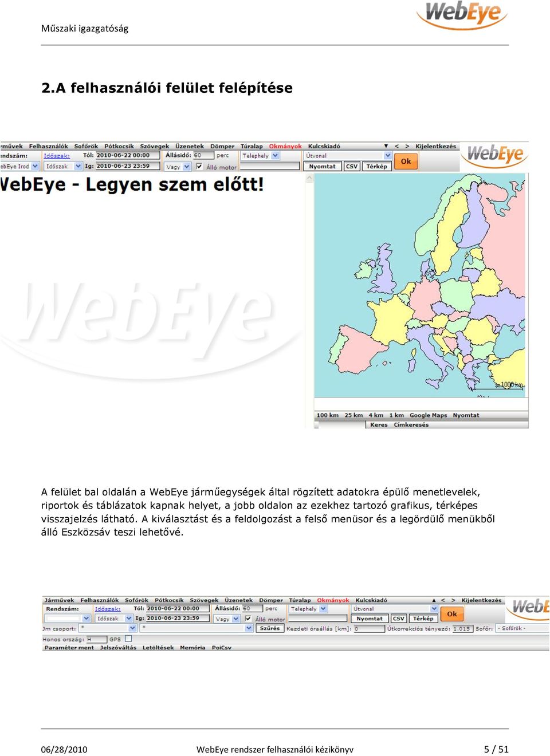Image resolution: width=550 pixels, height=756 pixels.
Task: Open 'Járművek' menu in the lower screenshot
Action: (x=60, y=601)
